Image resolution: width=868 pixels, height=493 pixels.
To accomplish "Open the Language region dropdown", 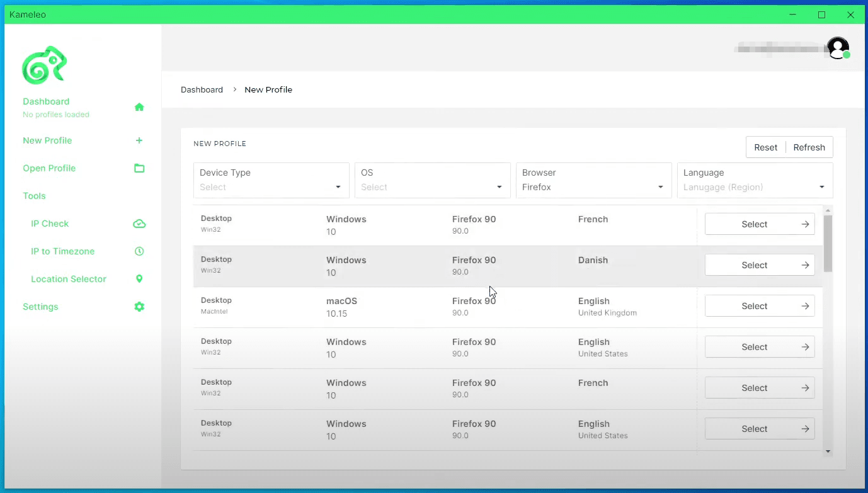I will coord(755,181).
